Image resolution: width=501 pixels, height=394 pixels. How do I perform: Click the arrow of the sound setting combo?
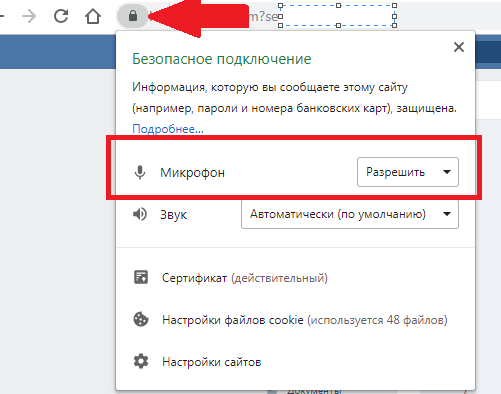coord(447,214)
